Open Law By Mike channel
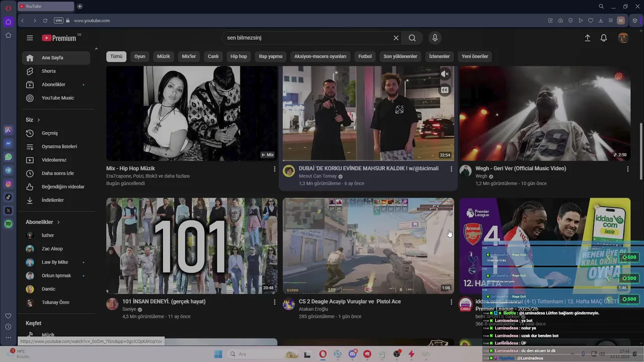The height and width of the screenshot is (362, 644). [56, 262]
